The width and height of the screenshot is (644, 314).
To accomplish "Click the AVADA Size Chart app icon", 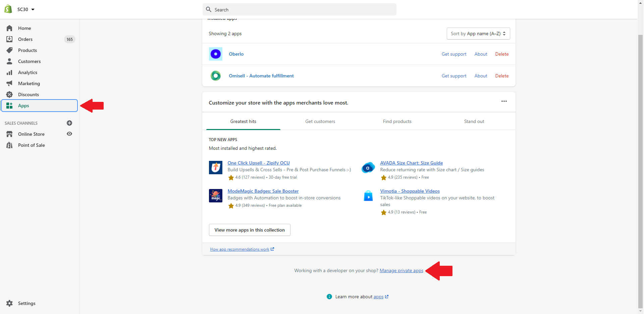I will [x=368, y=168].
